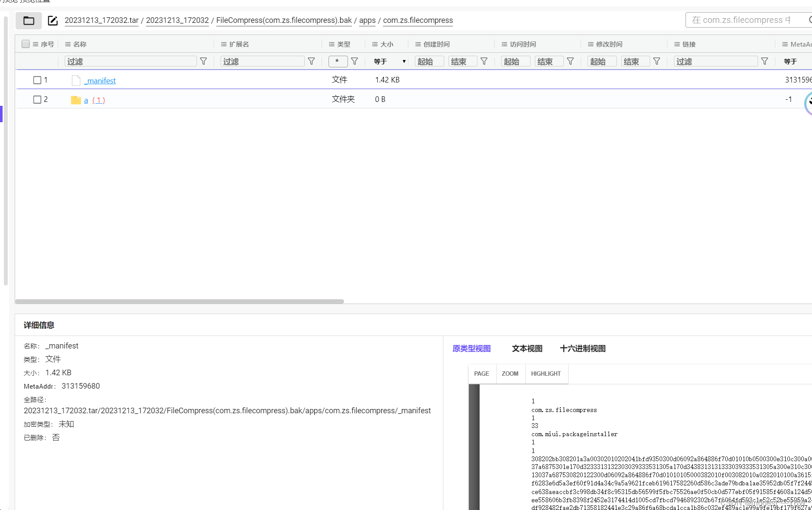Switch to 原类型视图 tab
This screenshot has width=812, height=510.
(x=471, y=348)
